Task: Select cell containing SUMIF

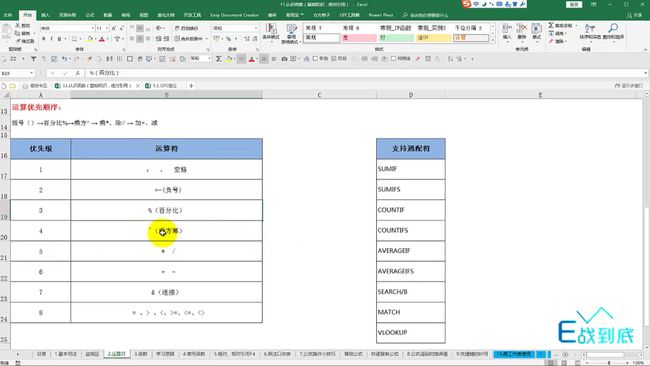Action: 410,169
